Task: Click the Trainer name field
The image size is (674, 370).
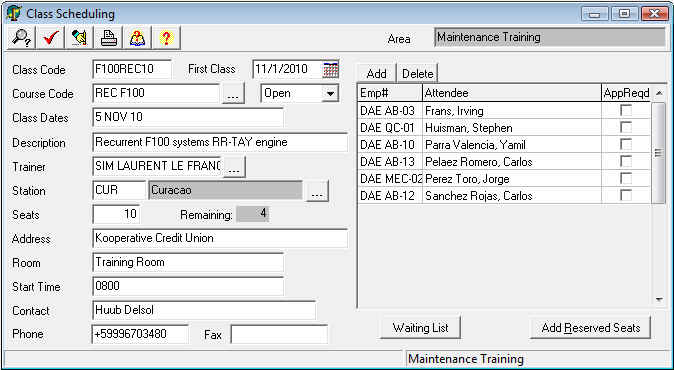Action: coord(157,166)
